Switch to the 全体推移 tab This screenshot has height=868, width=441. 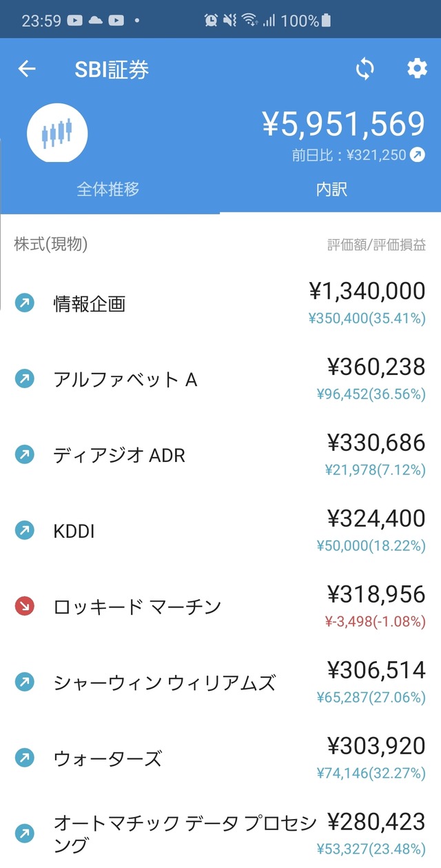[108, 189]
